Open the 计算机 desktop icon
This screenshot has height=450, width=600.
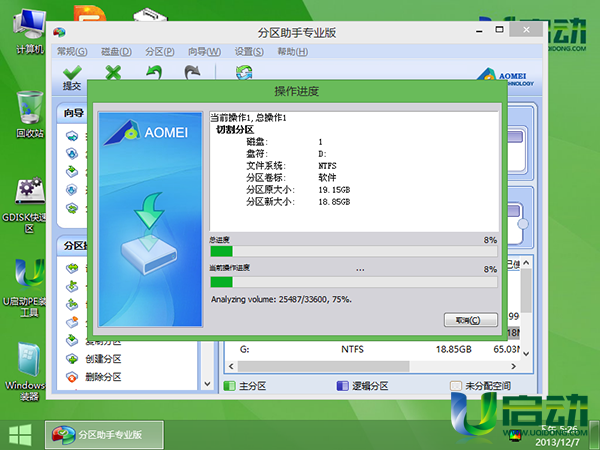coord(29,31)
